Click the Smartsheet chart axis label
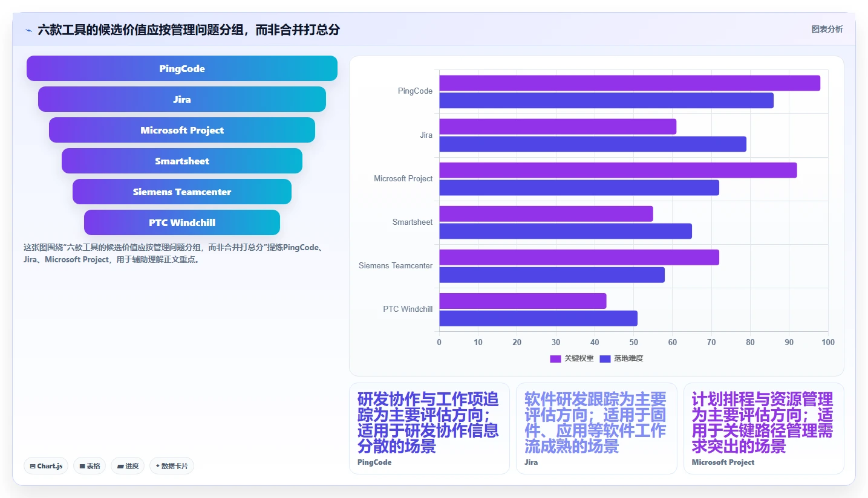The width and height of the screenshot is (868, 498). point(413,222)
